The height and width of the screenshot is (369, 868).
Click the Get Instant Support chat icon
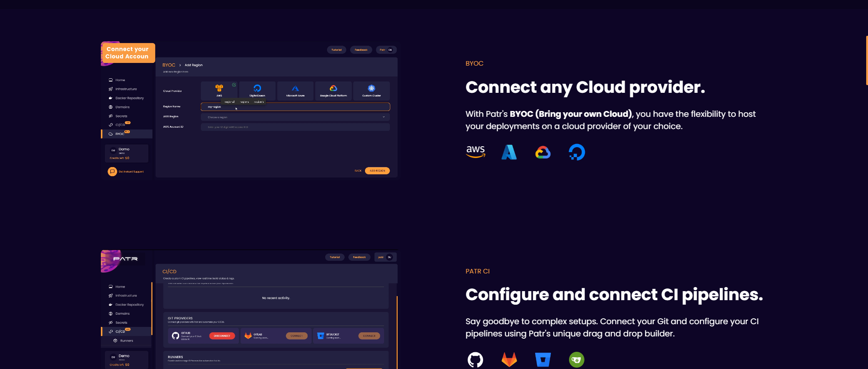(x=112, y=172)
